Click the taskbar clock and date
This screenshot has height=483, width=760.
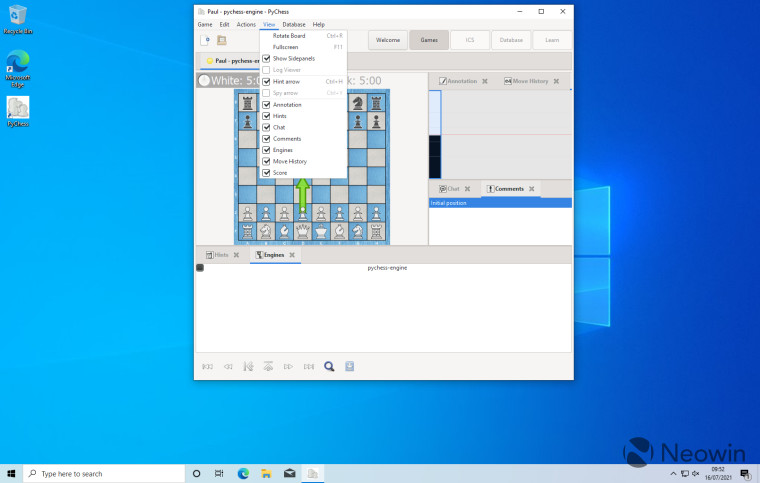click(718, 473)
